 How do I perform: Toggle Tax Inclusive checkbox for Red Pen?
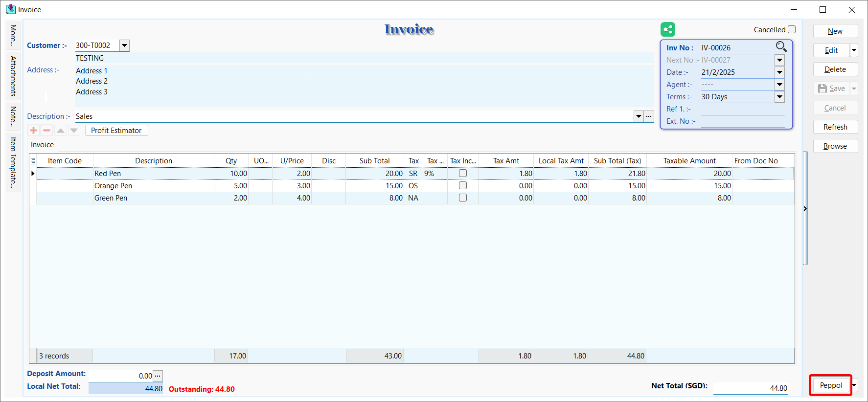tap(463, 173)
